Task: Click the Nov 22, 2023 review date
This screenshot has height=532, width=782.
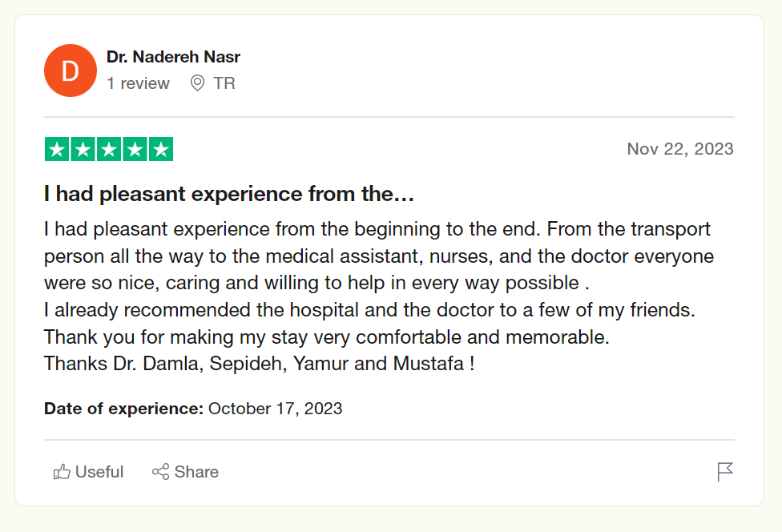Action: coord(680,149)
